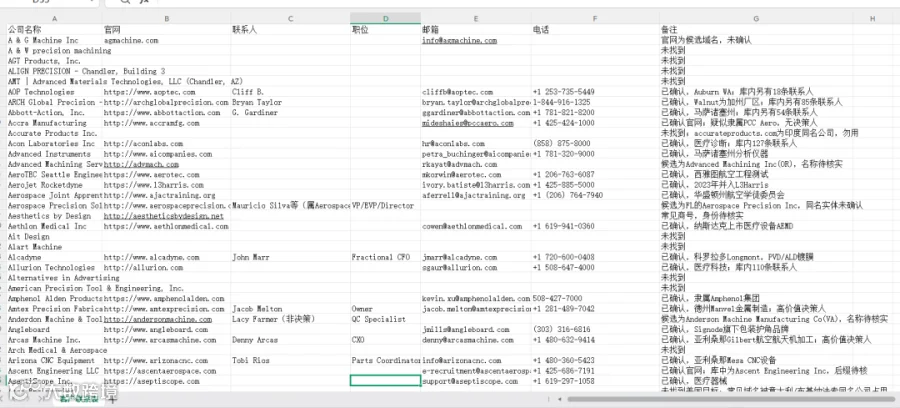Screen dimensions: 900x408
Task: Click the horizontal scrollbar left arrow
Action: click(x=559, y=399)
